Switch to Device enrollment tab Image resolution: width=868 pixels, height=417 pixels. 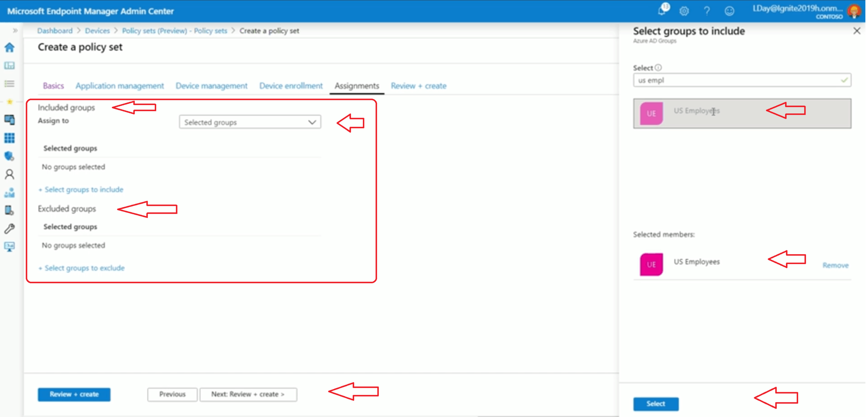(x=291, y=86)
